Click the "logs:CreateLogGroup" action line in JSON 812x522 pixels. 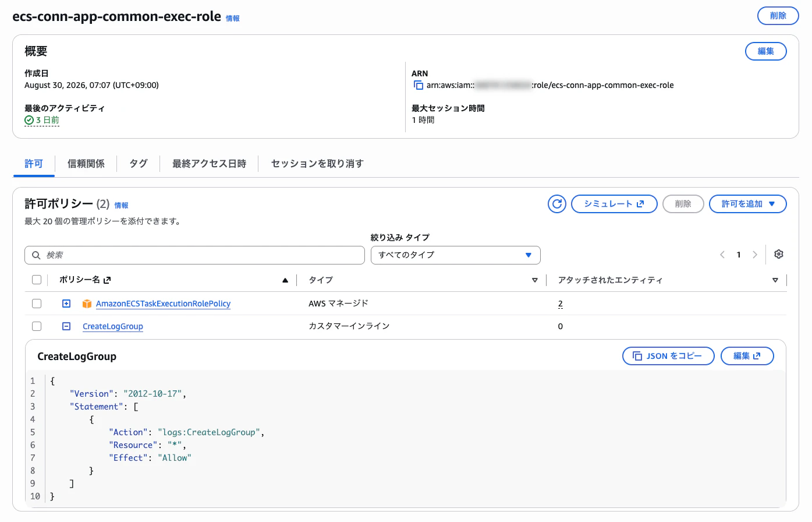[x=186, y=432]
